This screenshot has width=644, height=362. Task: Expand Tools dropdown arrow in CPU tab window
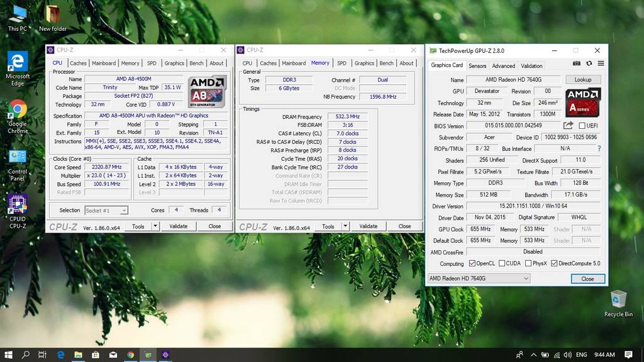point(155,226)
